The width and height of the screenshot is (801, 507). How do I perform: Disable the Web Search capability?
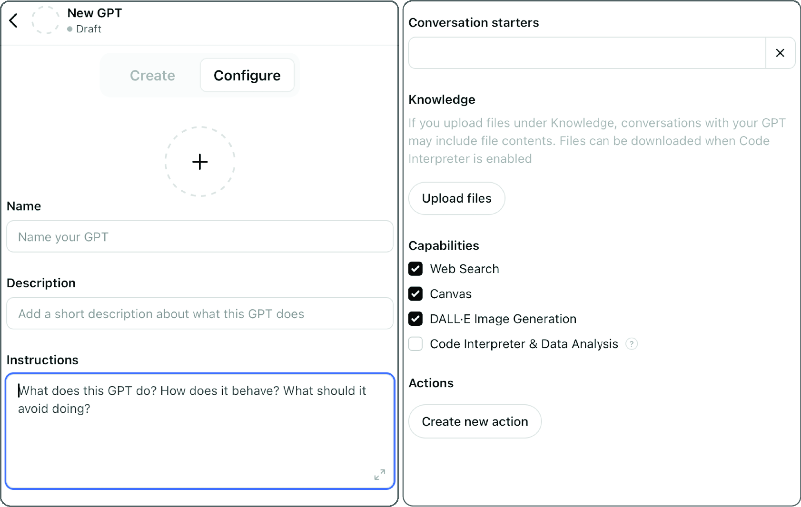tap(415, 269)
